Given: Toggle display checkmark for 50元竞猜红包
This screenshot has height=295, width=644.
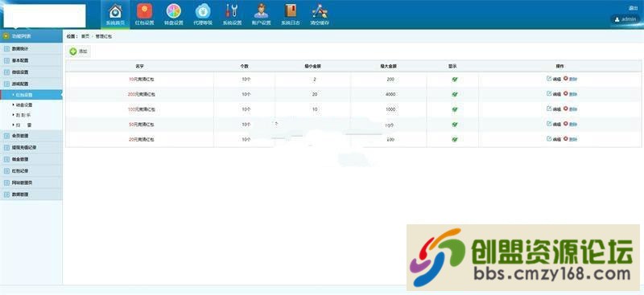Looking at the screenshot, I should (x=454, y=125).
